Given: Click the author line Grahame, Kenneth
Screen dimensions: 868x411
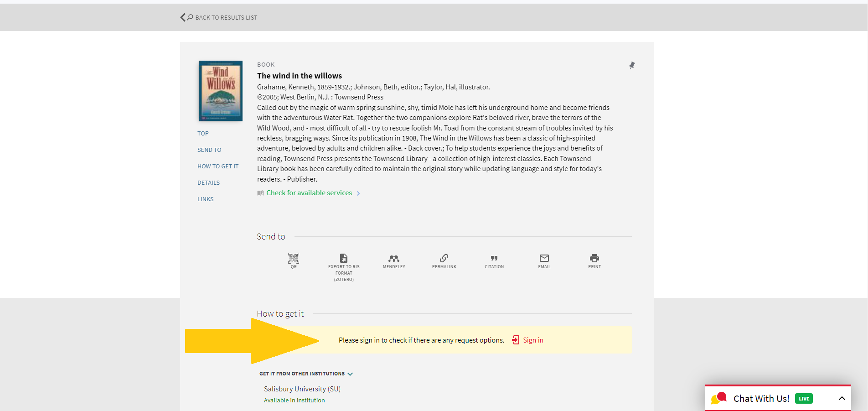Looking at the screenshot, I should click(373, 87).
